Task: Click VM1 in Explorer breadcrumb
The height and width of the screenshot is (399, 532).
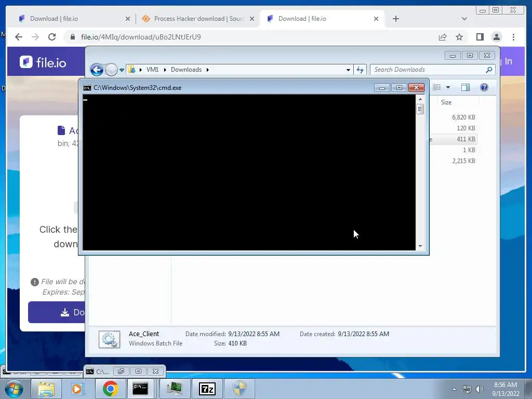Action: [x=152, y=70]
